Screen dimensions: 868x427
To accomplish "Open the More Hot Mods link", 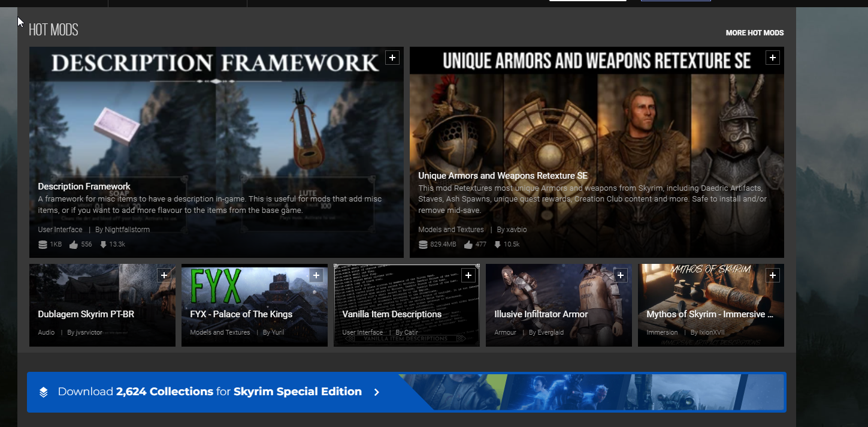I will point(754,33).
